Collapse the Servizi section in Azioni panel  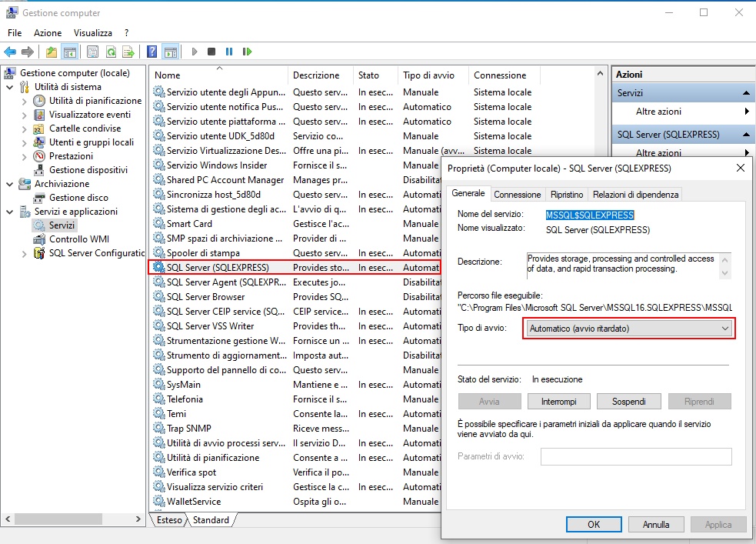746,93
